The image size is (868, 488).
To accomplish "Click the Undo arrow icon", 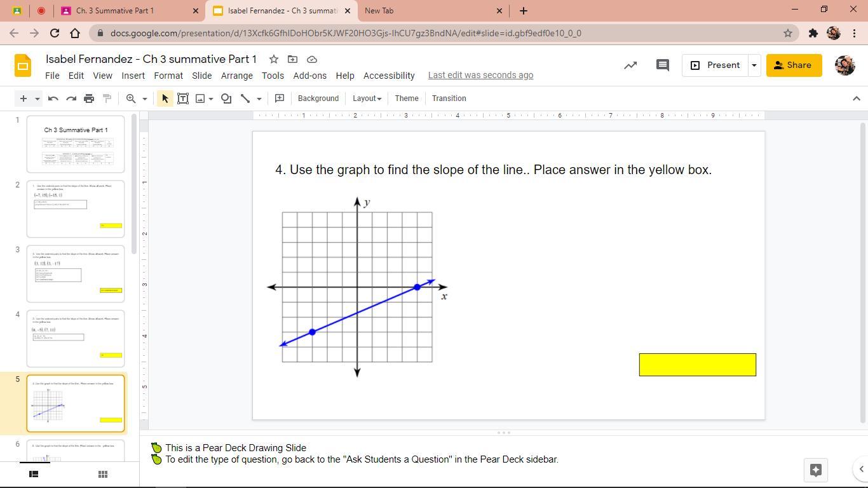I will click(53, 98).
